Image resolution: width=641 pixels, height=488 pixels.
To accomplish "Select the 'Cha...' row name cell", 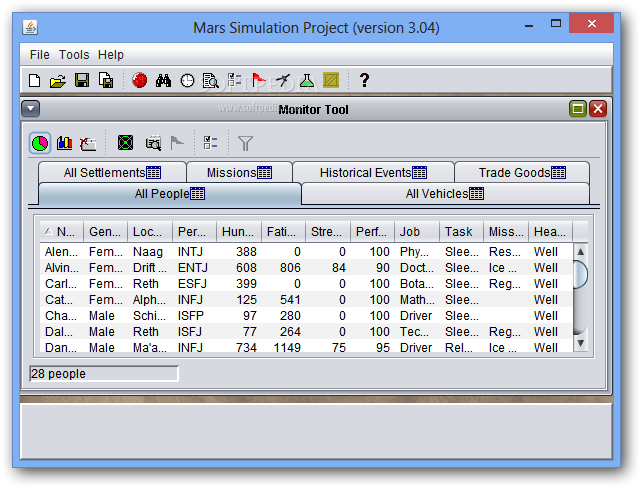I will point(61,316).
